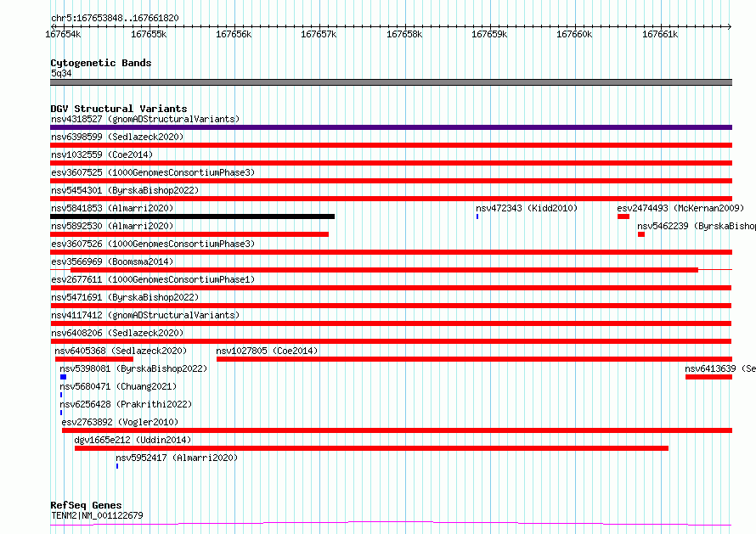Click the chr5:167653848..167661820 coordinates label
The image size is (756, 534).
pos(115,18)
